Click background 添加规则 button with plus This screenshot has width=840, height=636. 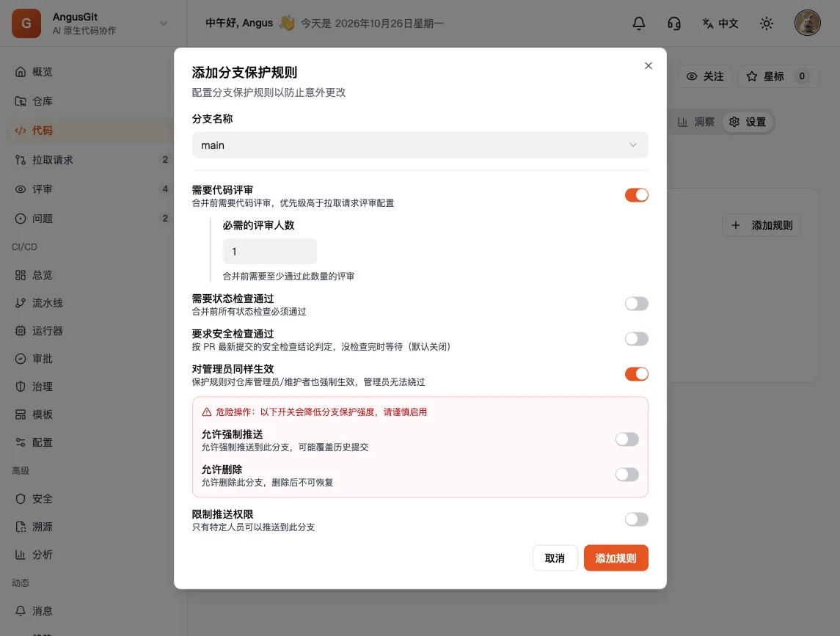tap(762, 225)
